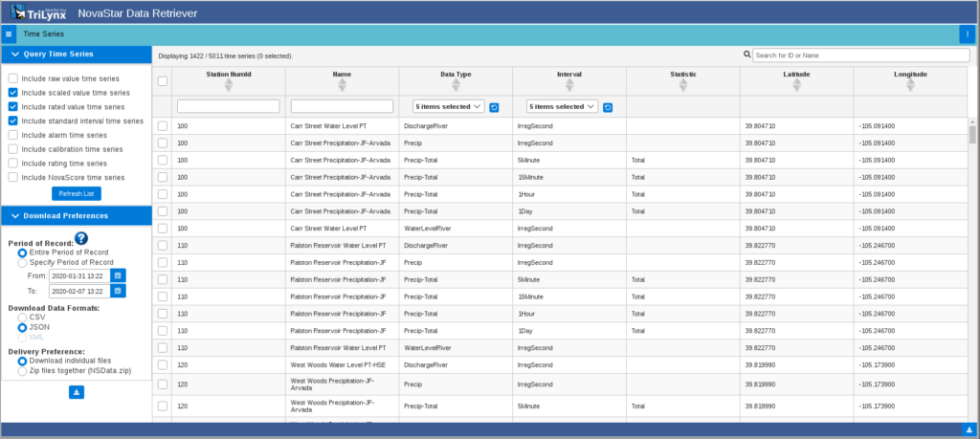Click the From date input field
This screenshot has height=439, width=980.
tap(79, 275)
